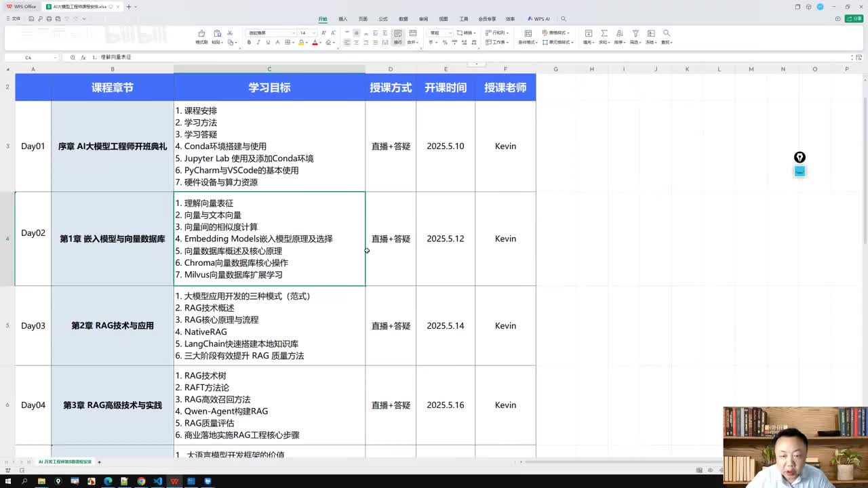
Task: Click the increase font size icon
Action: tap(323, 33)
